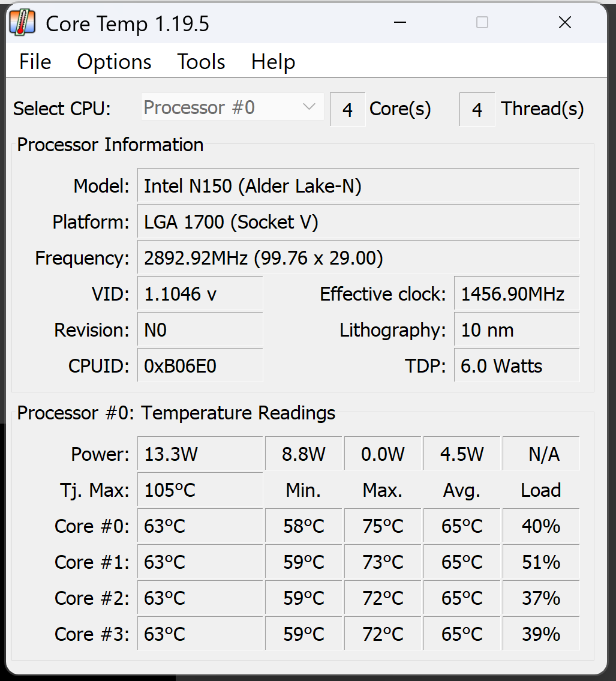Click the Model field showing Intel N150
616x681 pixels.
click(x=358, y=186)
